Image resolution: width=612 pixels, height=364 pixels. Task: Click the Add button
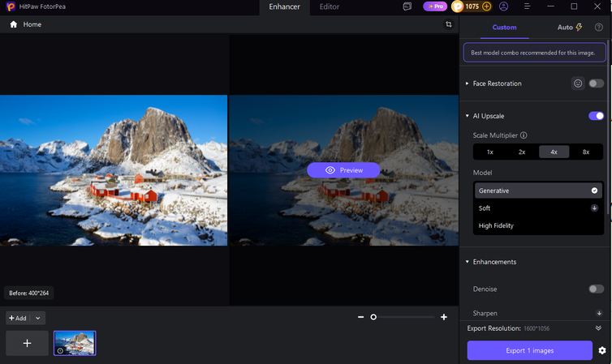(x=18, y=318)
